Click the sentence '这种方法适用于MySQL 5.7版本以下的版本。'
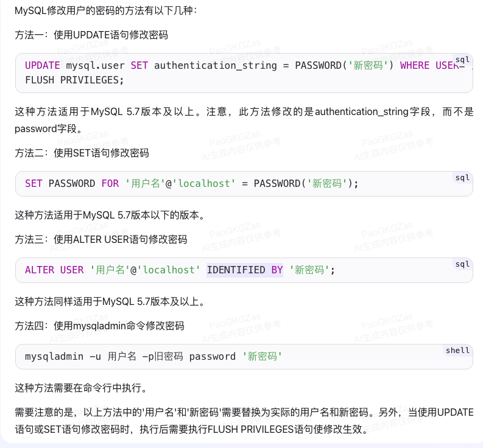 110,215
